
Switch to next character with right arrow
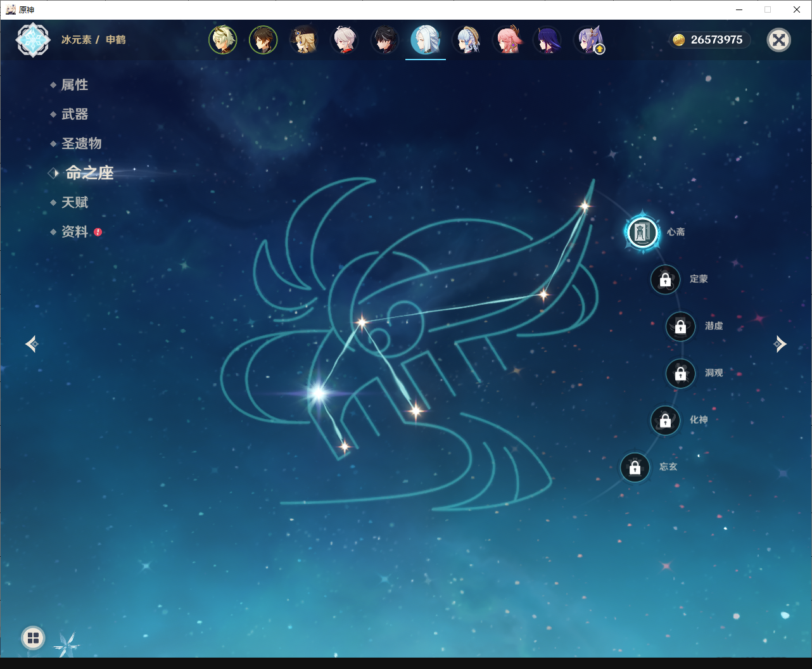[x=780, y=344]
